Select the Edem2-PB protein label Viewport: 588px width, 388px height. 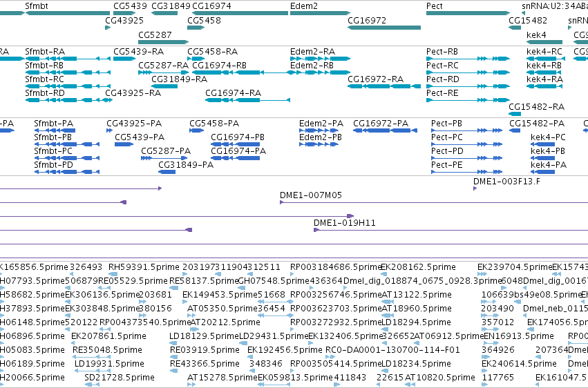pyautogui.click(x=321, y=137)
